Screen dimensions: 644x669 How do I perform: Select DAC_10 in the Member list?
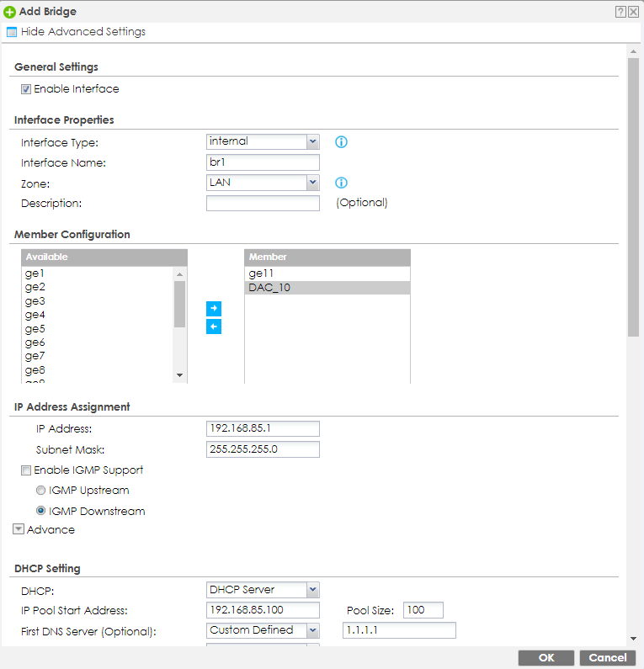pos(269,288)
